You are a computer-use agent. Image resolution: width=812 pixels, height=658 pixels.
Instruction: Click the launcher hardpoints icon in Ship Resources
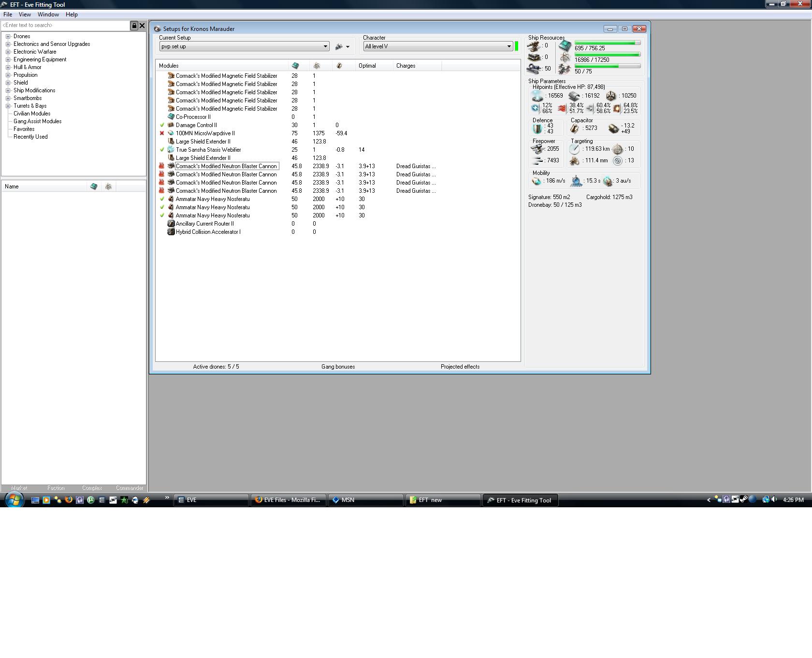534,57
